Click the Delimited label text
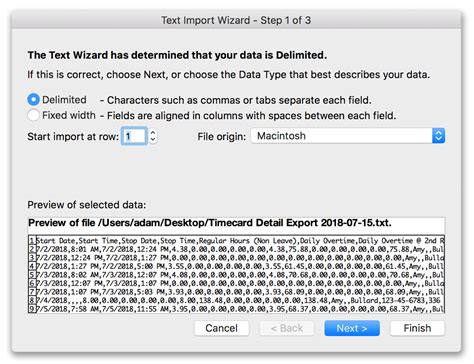 point(64,100)
